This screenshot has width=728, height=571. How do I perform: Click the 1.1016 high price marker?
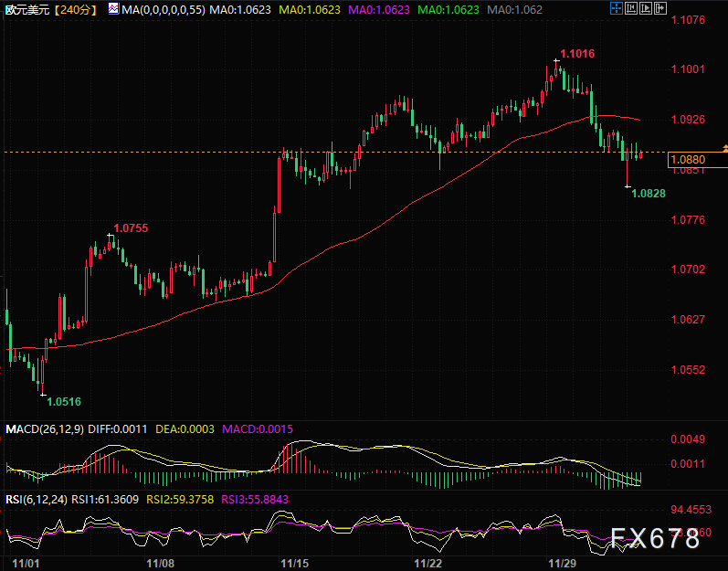coord(577,54)
